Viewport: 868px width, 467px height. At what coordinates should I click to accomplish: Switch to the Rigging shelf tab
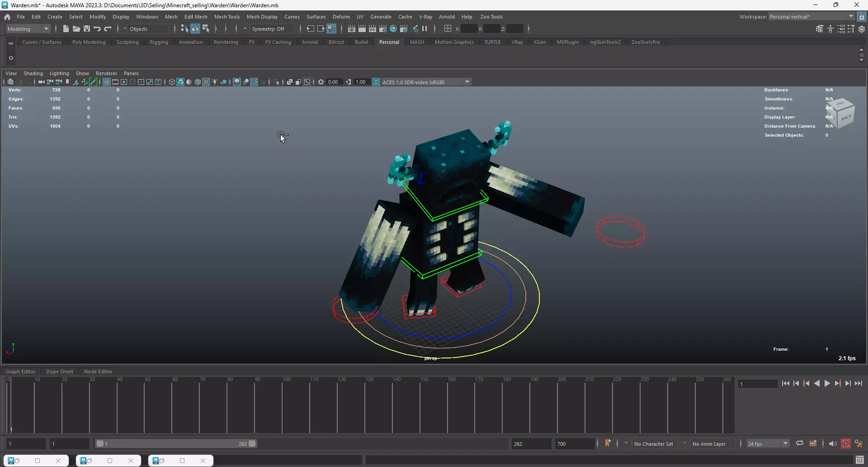click(x=159, y=42)
